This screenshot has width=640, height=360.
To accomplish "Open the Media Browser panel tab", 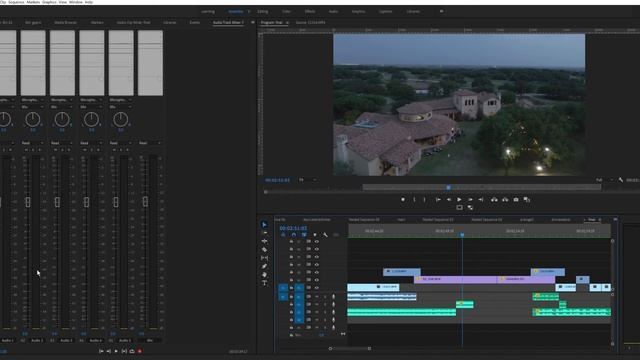I will (x=65, y=22).
